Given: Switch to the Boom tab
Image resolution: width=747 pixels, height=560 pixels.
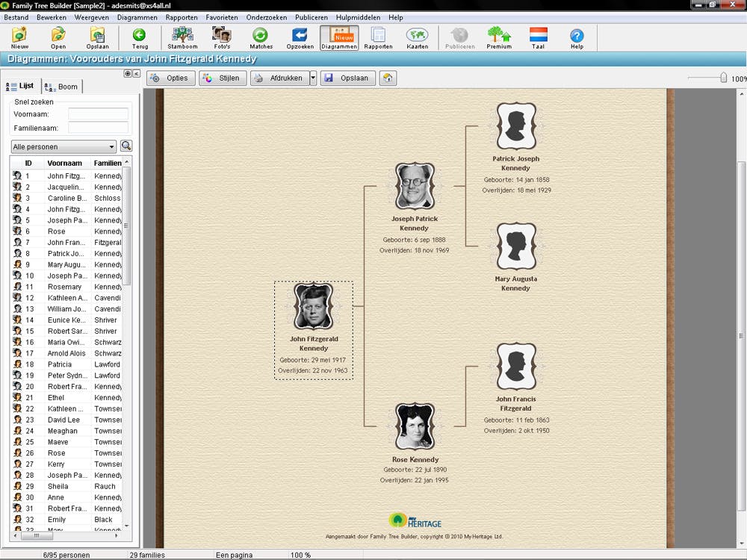Looking at the screenshot, I should pyautogui.click(x=61, y=87).
